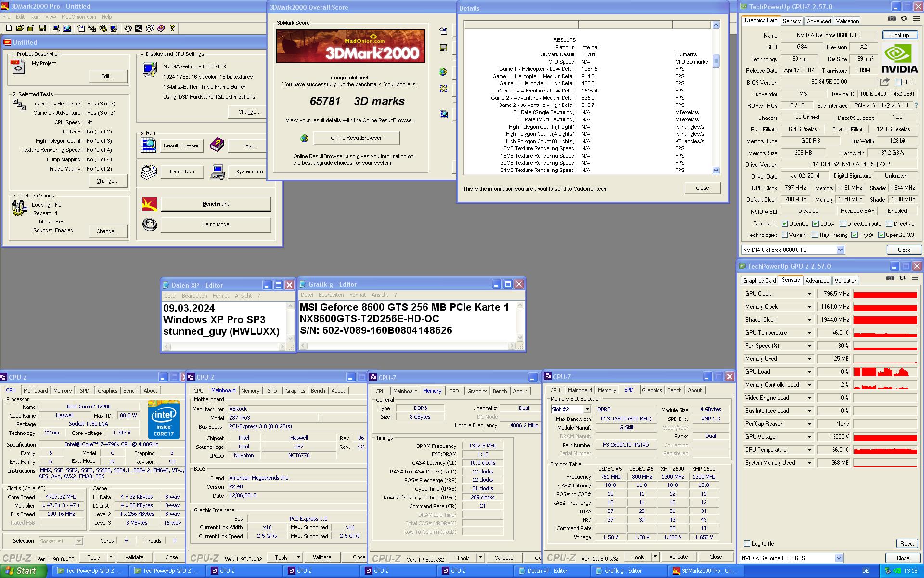The image size is (924, 578).
Task: Open Bench tab in CPU-Z SPD window
Action: point(674,390)
